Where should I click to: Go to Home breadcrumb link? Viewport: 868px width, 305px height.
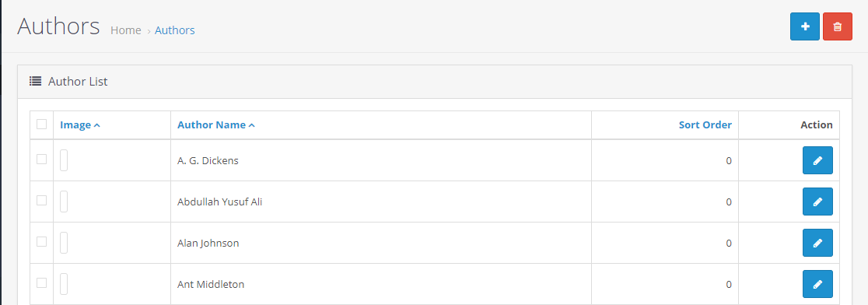(126, 30)
